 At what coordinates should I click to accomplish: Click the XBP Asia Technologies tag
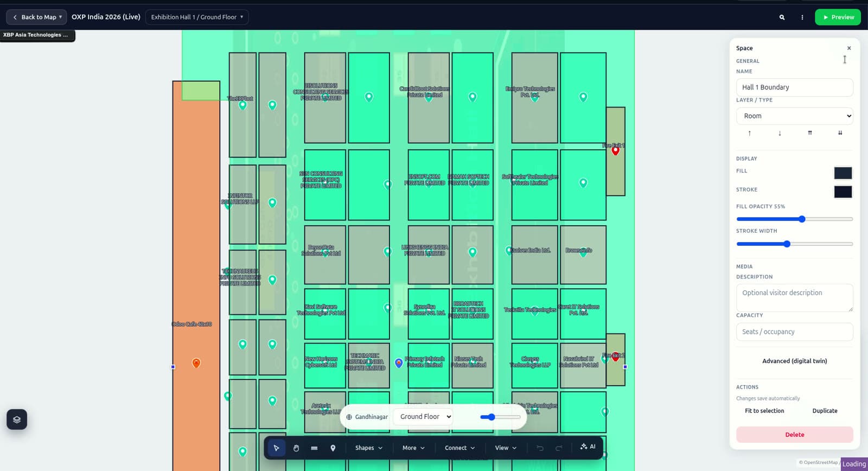37,35
